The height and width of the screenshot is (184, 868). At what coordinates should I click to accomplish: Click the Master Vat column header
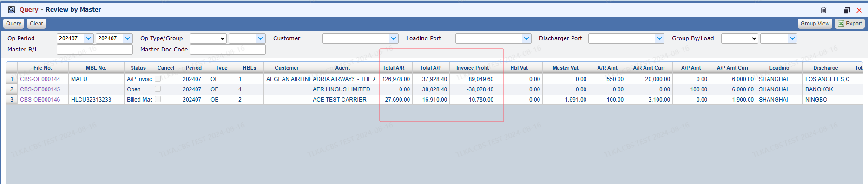[x=566, y=68]
